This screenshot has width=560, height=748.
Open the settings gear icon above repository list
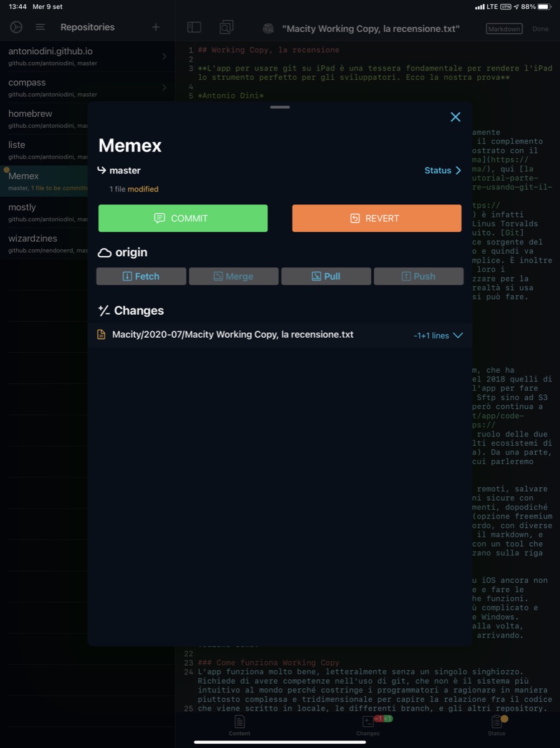(x=16, y=27)
